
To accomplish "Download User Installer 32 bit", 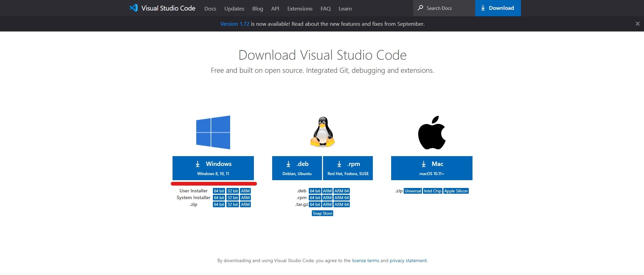I will coord(233,191).
